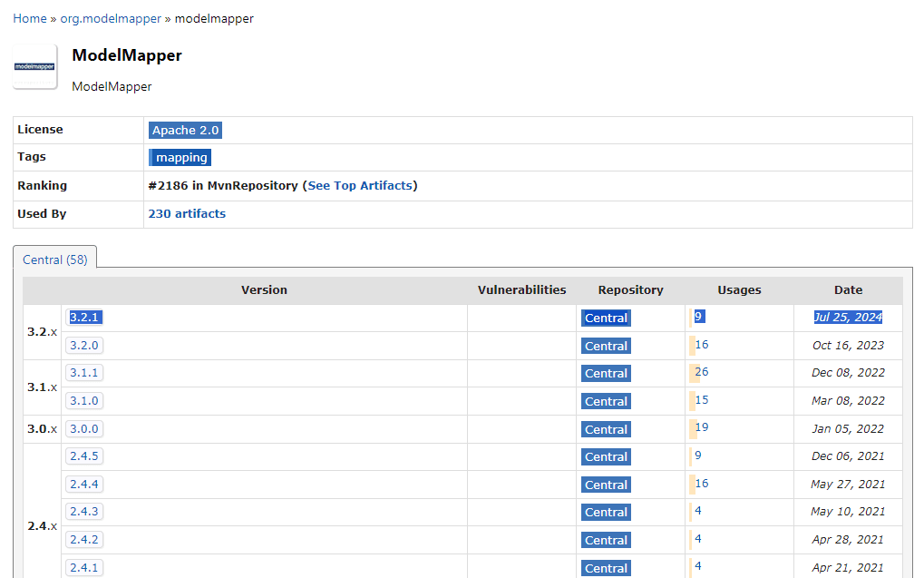This screenshot has width=924, height=578.
Task: Click the ModelMapper logo thumbnail
Action: pyautogui.click(x=34, y=66)
